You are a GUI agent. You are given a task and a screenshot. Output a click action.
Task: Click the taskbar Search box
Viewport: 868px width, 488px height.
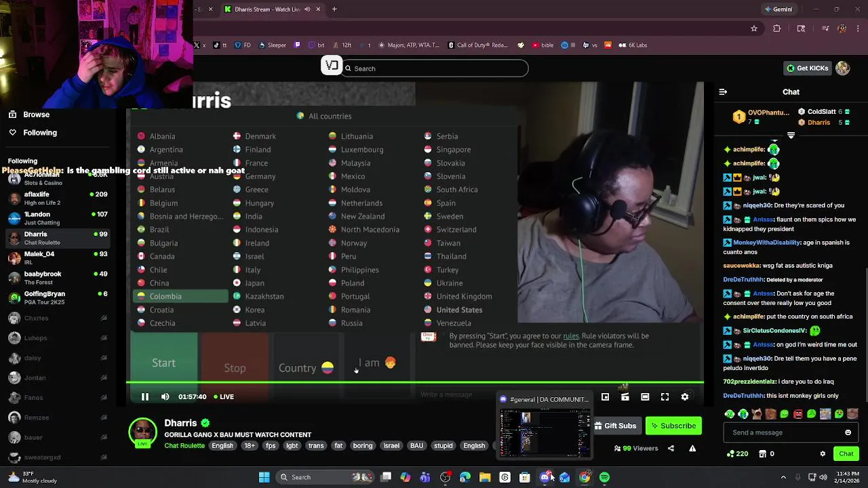coord(325,477)
